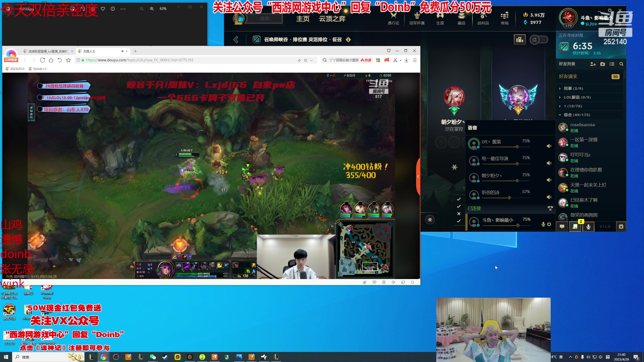Open the browser screenshot scissors tool
Image resolution: width=644 pixels, height=362 pixels.
coord(395,60)
